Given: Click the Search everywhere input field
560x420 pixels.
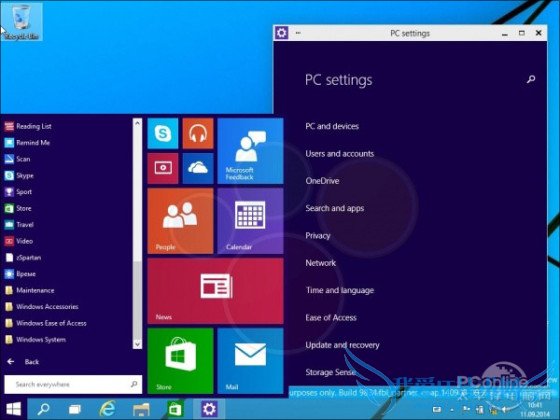Looking at the screenshot, I should (x=73, y=384).
